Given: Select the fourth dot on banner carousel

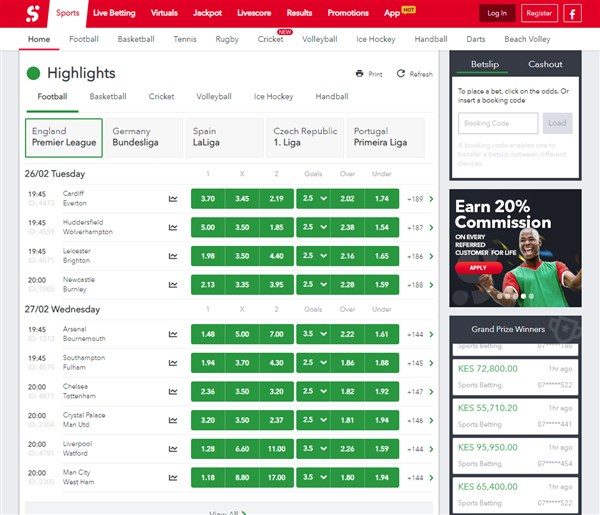Looking at the screenshot, I should (x=523, y=296).
